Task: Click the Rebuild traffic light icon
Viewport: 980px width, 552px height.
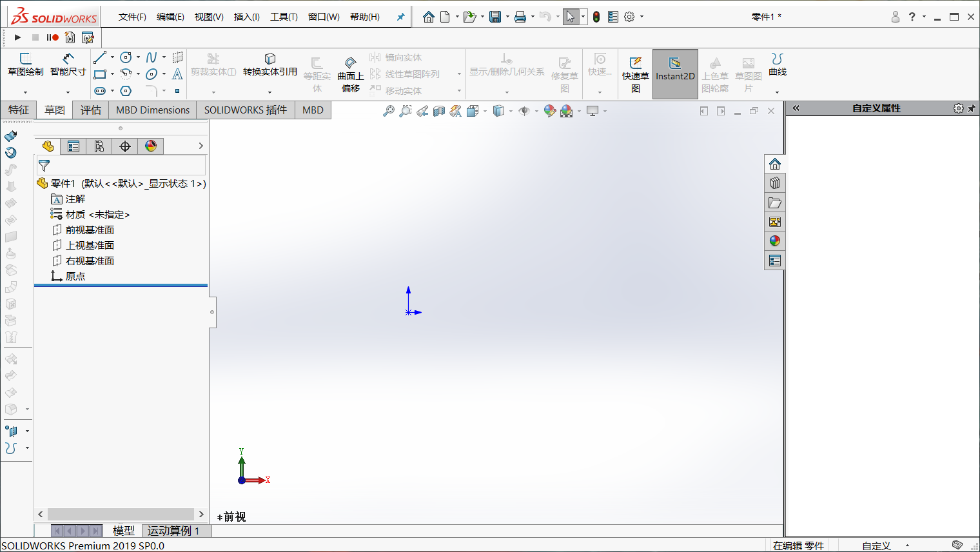Action: (596, 17)
